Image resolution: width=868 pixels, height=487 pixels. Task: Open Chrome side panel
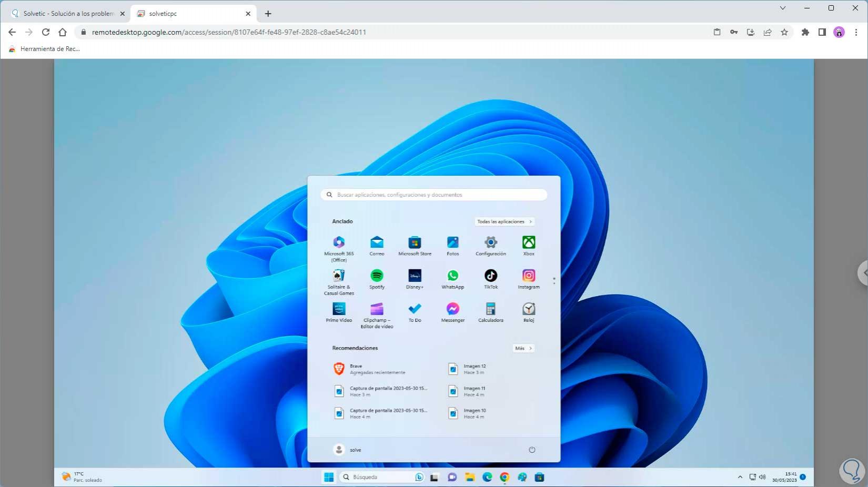822,32
